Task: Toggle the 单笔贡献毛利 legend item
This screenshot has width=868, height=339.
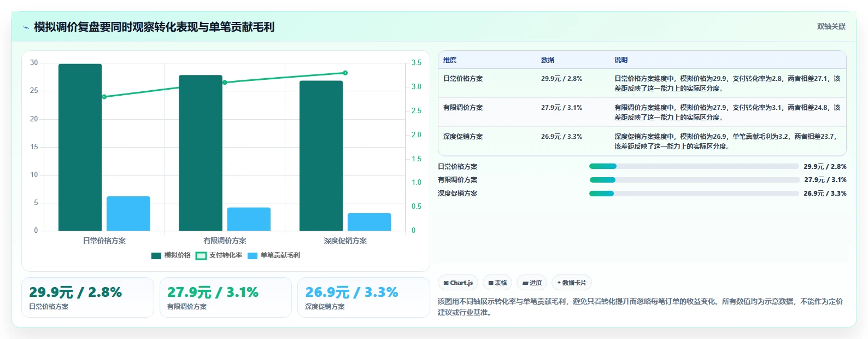Action: click(x=274, y=255)
